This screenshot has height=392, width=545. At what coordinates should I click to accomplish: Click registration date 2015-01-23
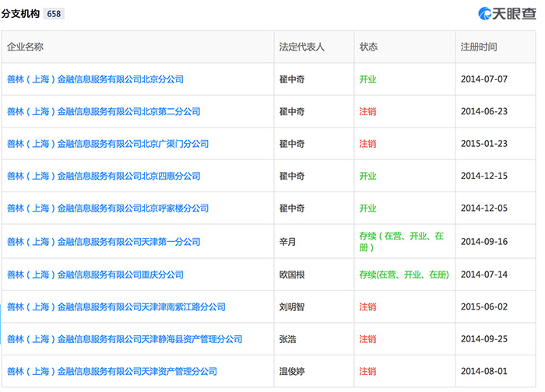(x=484, y=144)
